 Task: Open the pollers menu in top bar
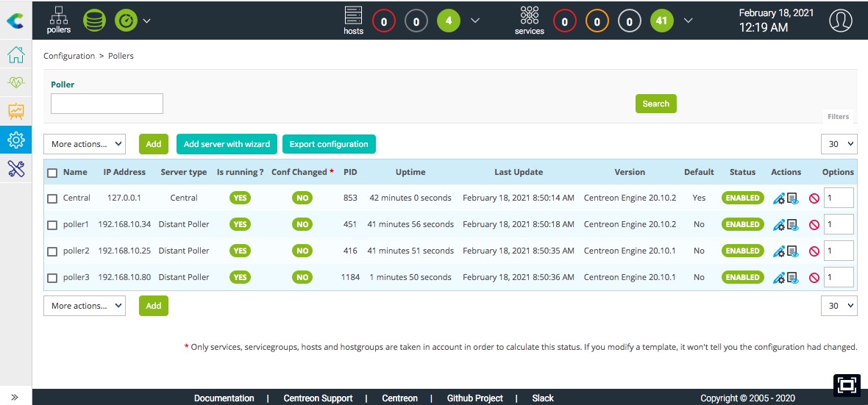point(59,20)
